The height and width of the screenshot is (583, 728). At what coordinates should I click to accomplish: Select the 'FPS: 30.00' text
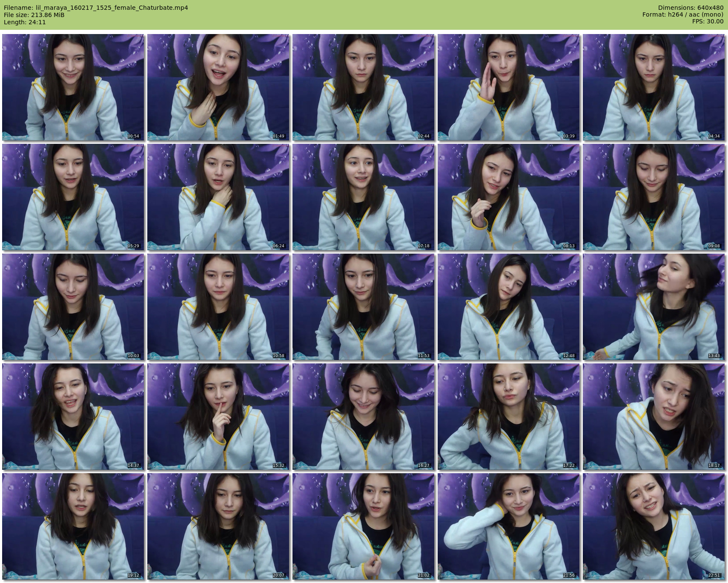click(x=708, y=22)
